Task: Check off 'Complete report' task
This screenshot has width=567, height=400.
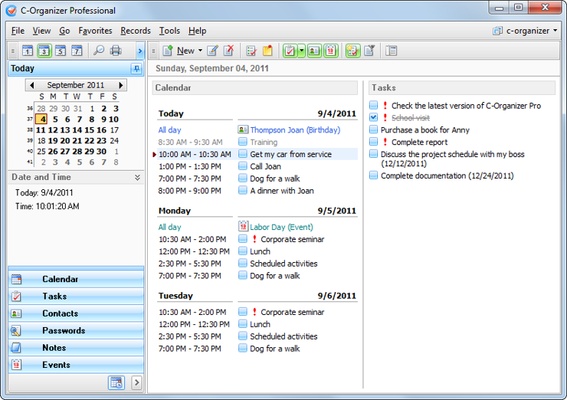Action: coord(374,142)
